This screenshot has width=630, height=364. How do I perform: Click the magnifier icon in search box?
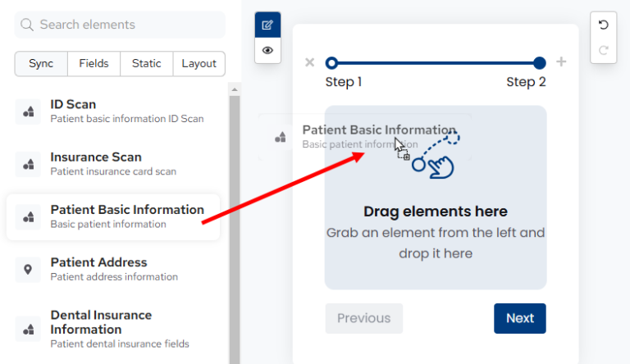click(x=27, y=25)
